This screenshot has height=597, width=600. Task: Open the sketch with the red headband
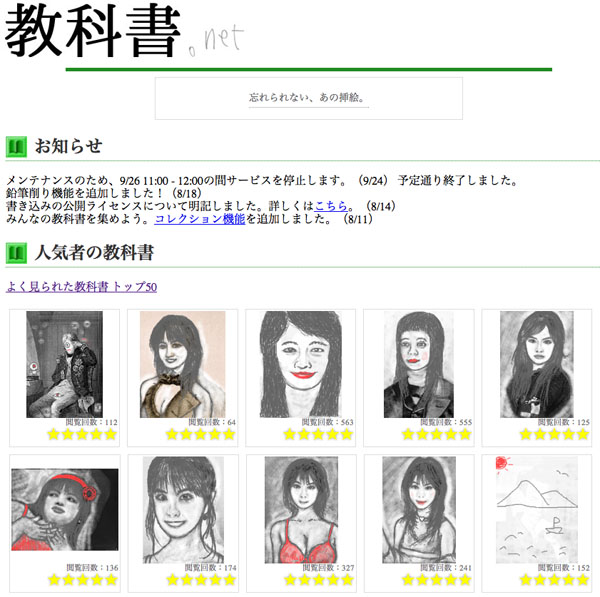(65, 510)
